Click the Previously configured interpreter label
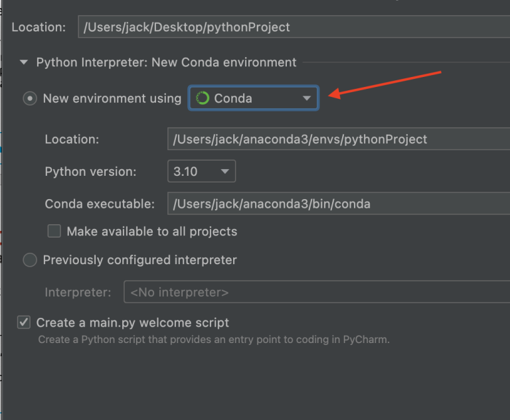Screen dimensions: 510x420 pyautogui.click(x=139, y=260)
